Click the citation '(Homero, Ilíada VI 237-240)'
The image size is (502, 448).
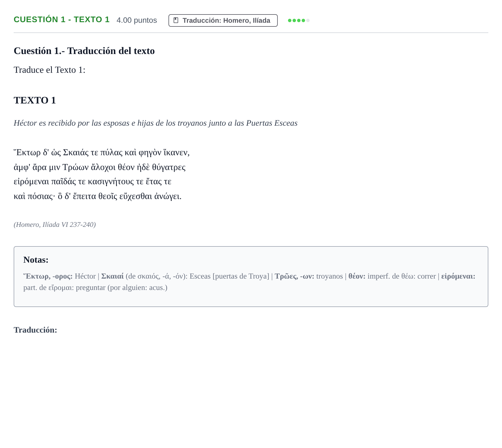[x=55, y=225]
